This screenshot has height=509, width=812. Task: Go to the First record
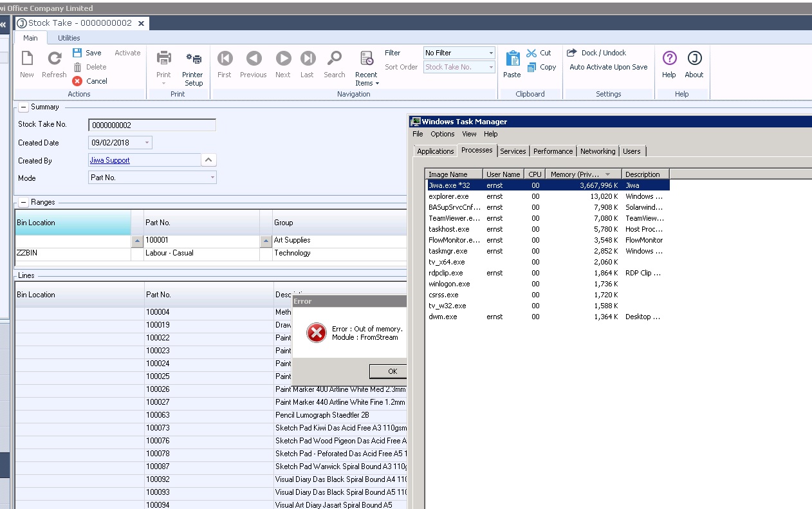click(x=225, y=59)
